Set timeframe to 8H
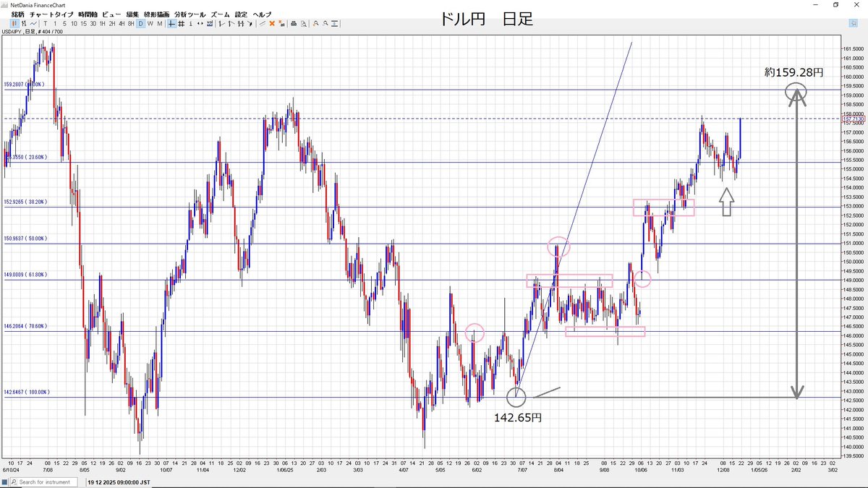868x488 pixels. tap(131, 23)
